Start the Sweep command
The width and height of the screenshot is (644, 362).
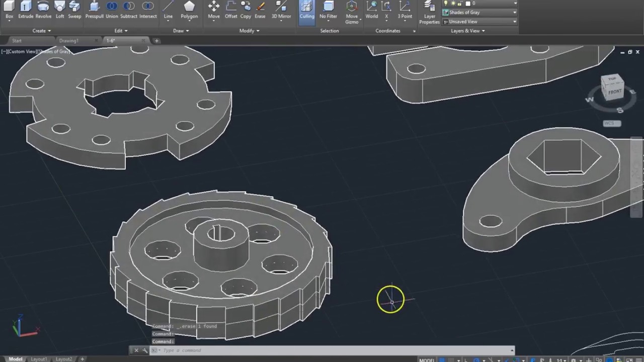pos(74,10)
